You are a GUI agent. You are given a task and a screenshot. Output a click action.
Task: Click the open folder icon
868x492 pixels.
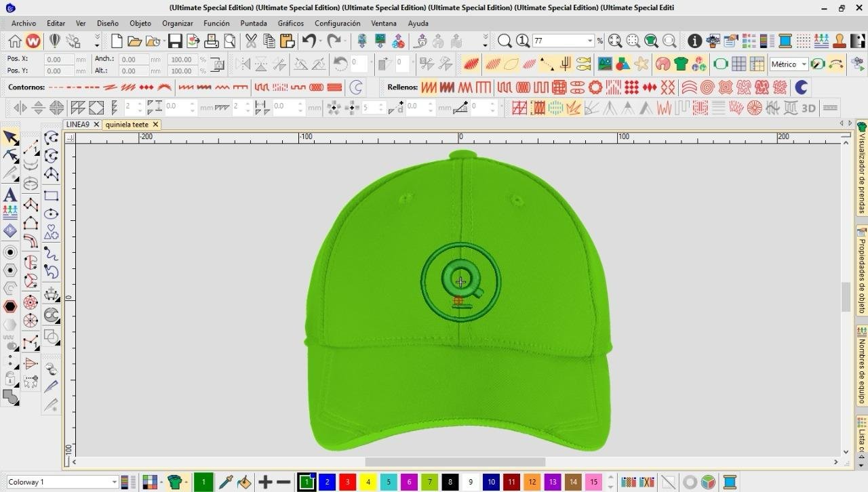(134, 41)
